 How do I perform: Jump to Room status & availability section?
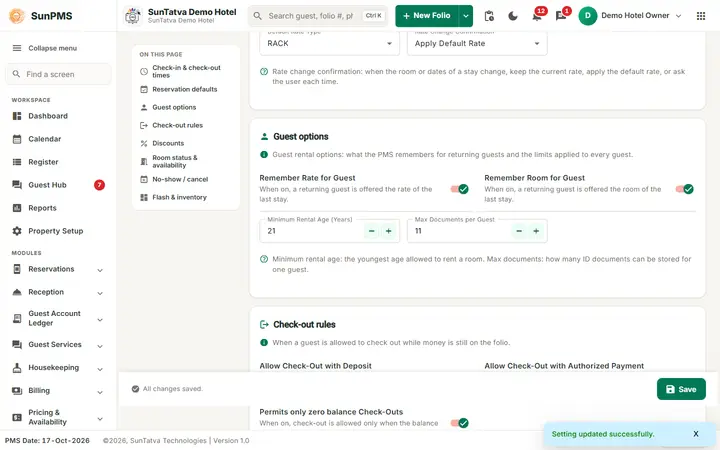186,161
